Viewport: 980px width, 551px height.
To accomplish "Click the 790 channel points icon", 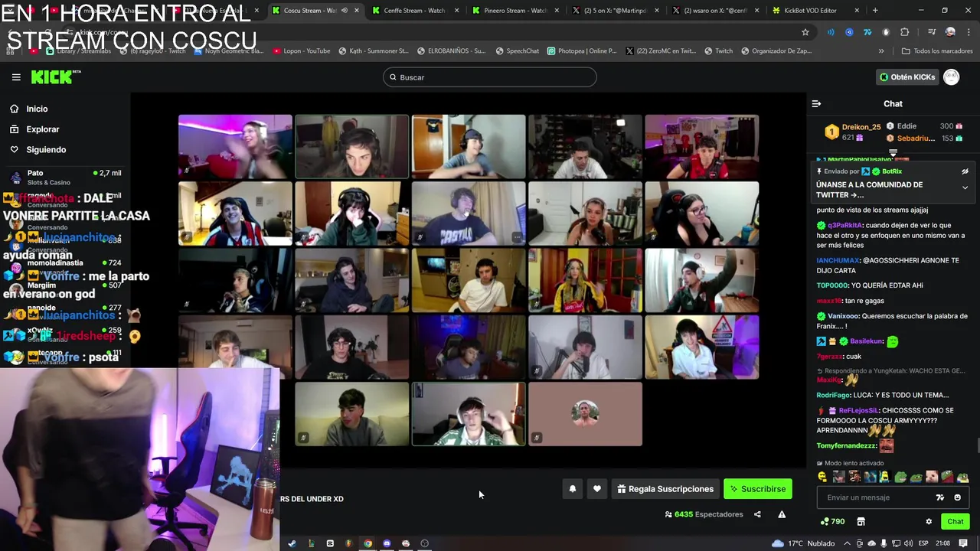I will point(832,522).
